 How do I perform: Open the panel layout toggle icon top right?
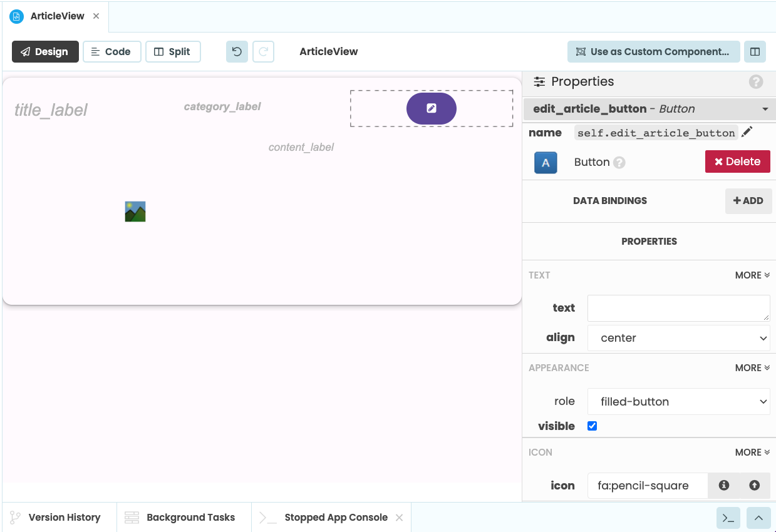[755, 51]
